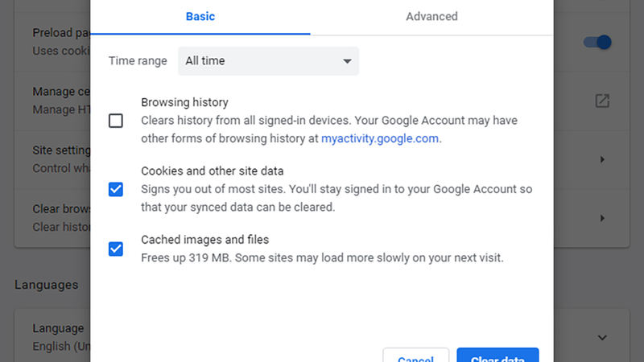Expand the Language section chevron
Image resolution: width=644 pixels, height=362 pixels.
[602, 338]
